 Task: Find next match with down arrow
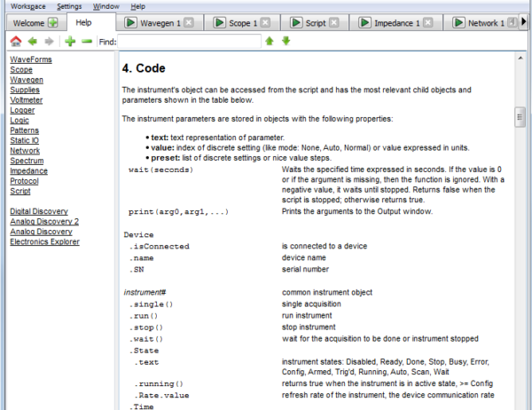tap(286, 41)
